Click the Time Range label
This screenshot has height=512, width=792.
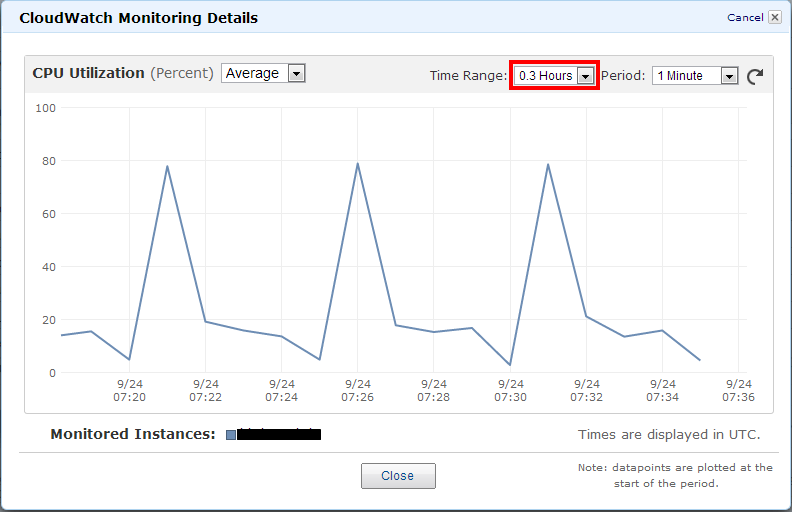[x=468, y=76]
